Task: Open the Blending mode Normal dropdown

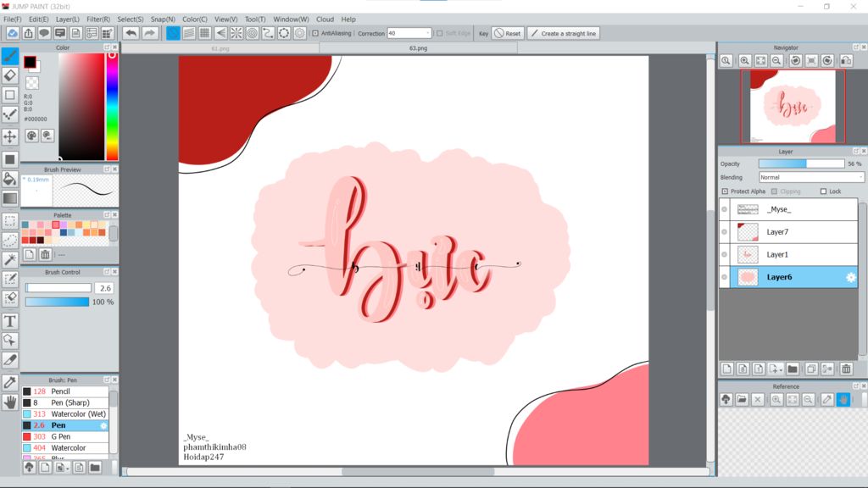Action: tap(811, 177)
